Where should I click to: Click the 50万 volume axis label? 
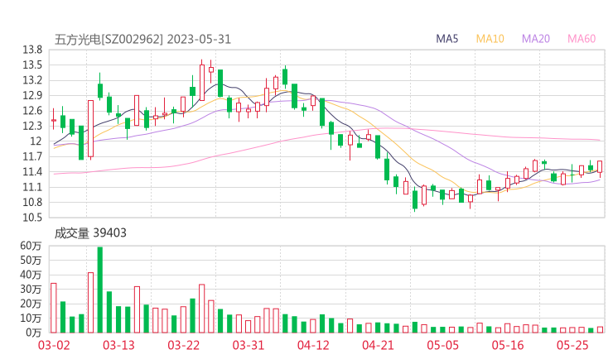[x=31, y=260]
